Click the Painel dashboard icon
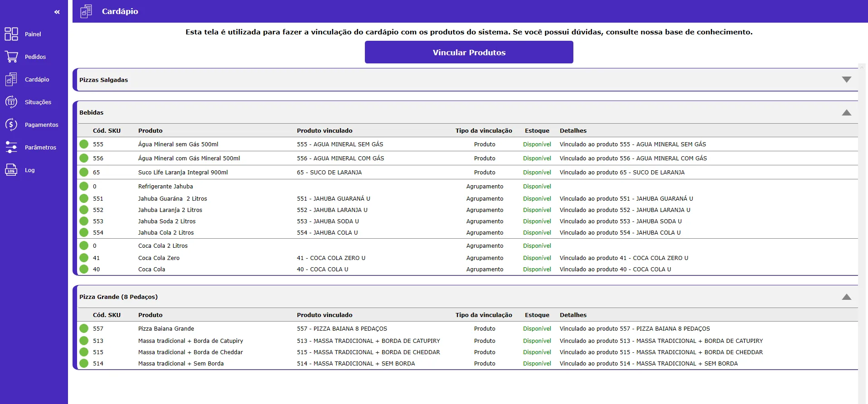The image size is (868, 404). pos(11,34)
